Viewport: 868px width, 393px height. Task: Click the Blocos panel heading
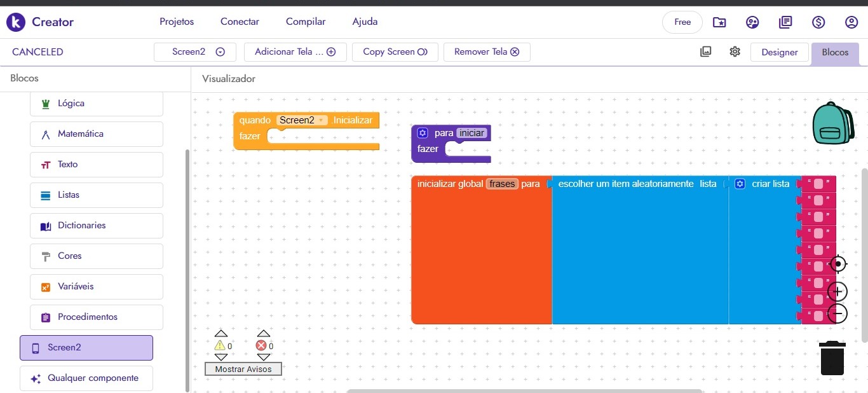[x=24, y=78]
